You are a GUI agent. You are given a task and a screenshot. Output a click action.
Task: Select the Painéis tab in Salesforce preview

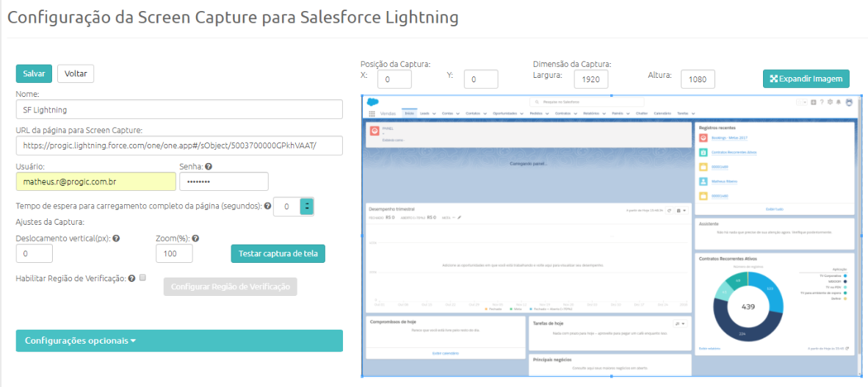click(618, 114)
